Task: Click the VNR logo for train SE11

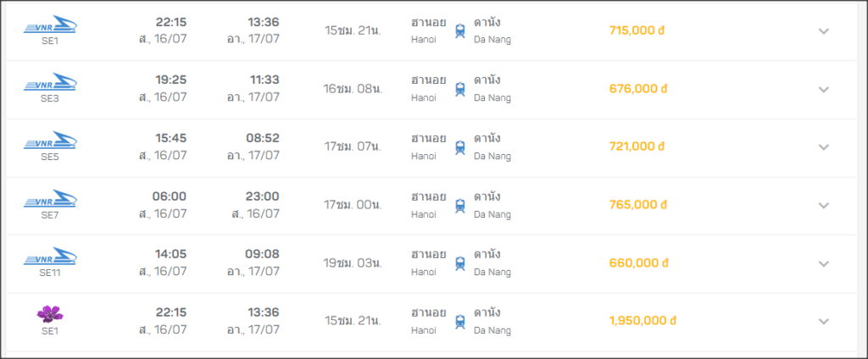Action: [50, 256]
